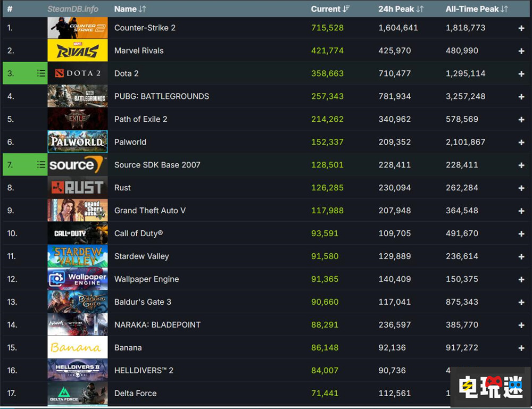
Task: Click the Wallpaper Engine thumbnail image
Action: (x=78, y=279)
